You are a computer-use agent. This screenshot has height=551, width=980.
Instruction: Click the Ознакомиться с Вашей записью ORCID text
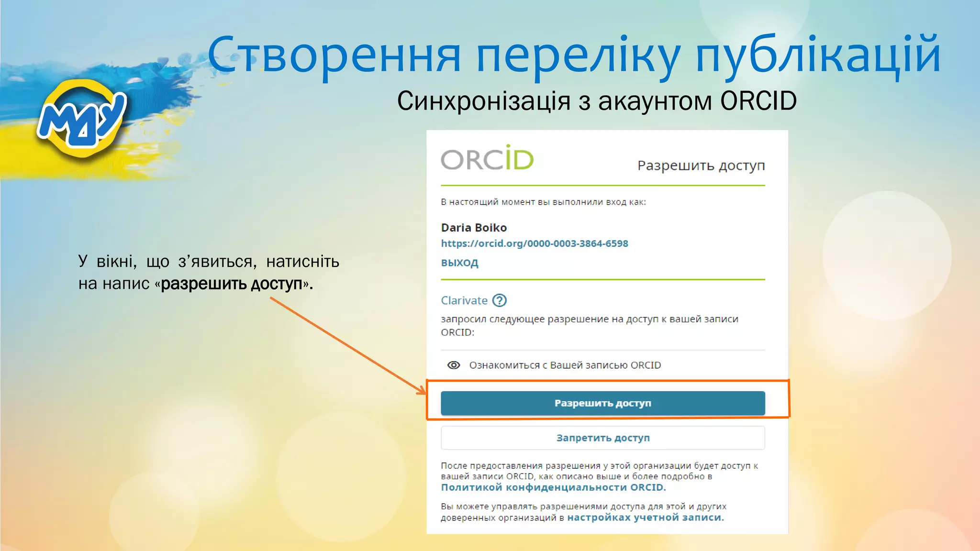[x=565, y=365]
